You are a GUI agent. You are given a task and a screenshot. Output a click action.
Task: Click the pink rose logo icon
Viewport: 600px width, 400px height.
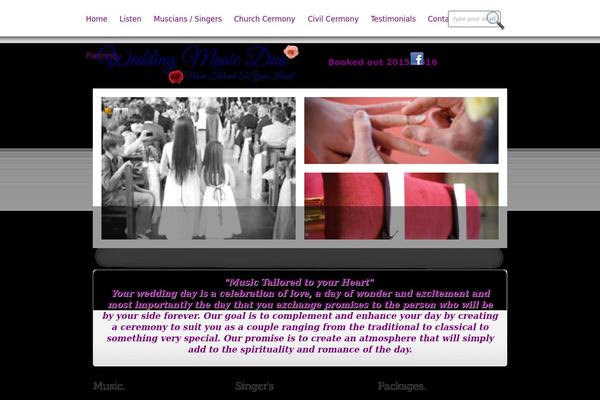tap(291, 52)
